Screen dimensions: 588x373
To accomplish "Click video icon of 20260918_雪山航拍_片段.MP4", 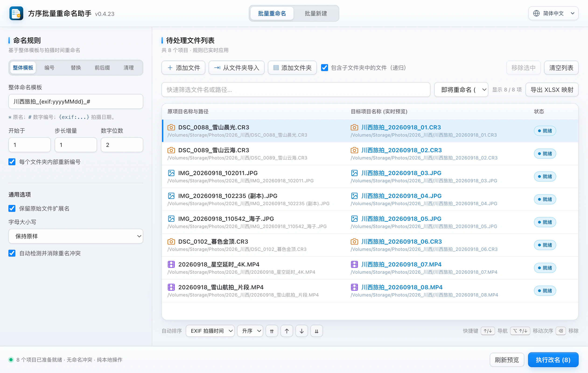I will tap(171, 287).
